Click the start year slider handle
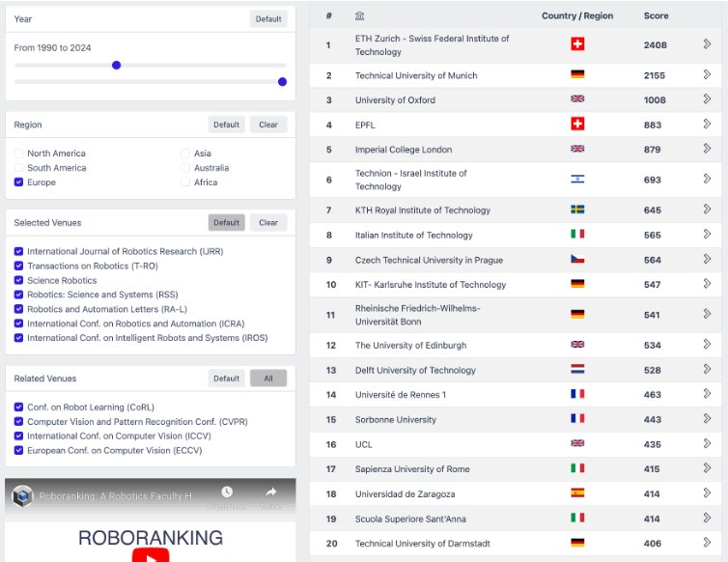 click(x=117, y=65)
